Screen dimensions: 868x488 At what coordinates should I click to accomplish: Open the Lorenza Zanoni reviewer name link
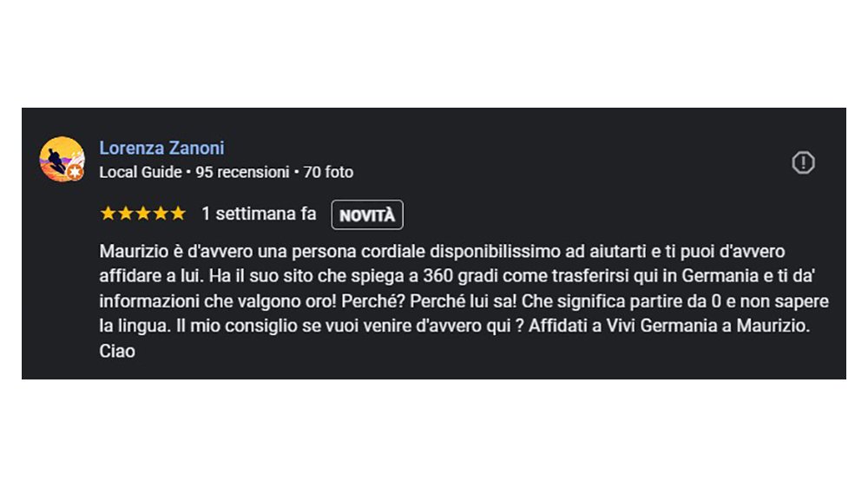(161, 148)
